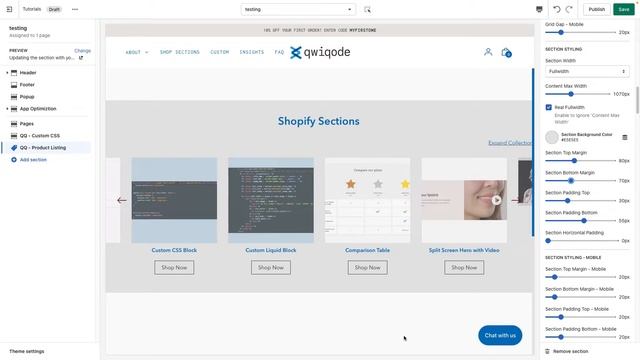
Task: Open preview link external icon
Action: [x=81, y=58]
